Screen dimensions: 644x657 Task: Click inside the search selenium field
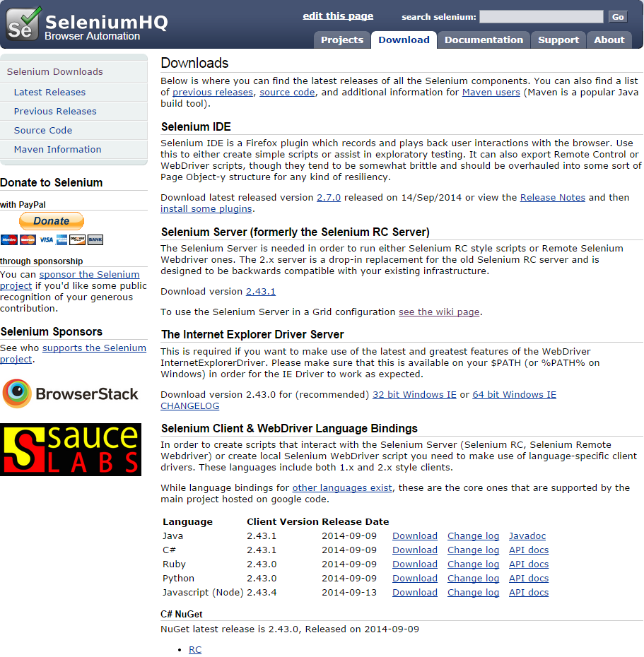point(541,16)
